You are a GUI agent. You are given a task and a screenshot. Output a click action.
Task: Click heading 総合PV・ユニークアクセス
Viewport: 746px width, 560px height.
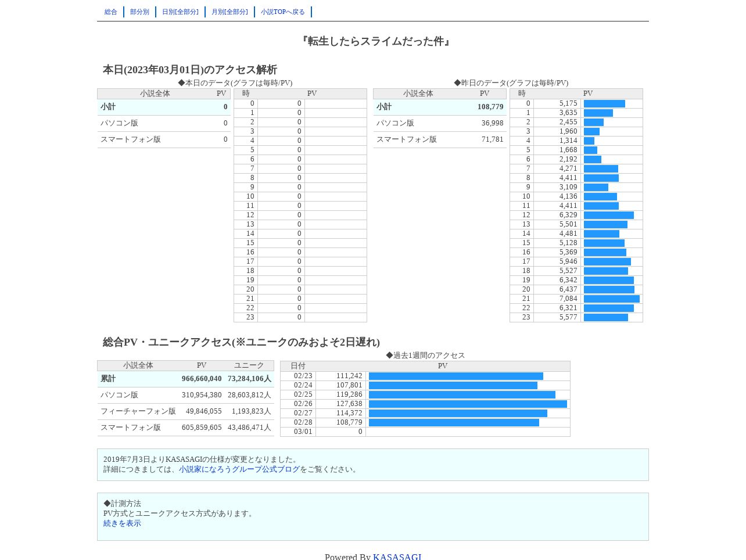tap(241, 342)
